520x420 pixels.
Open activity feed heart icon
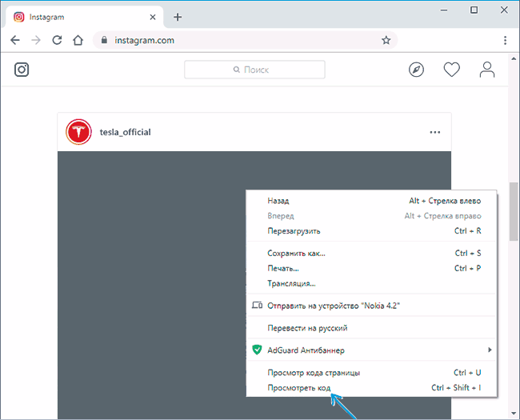[452, 70]
